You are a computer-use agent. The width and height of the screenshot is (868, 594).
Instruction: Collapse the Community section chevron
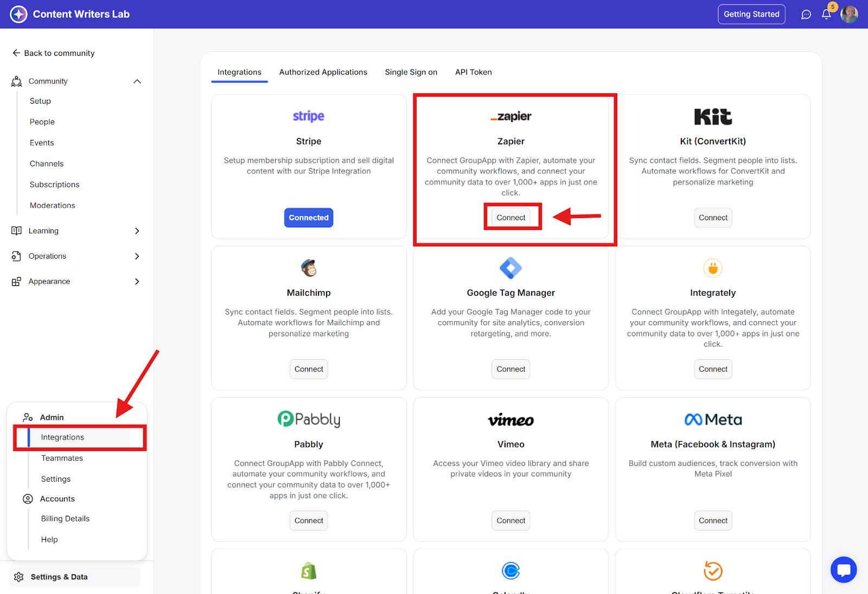click(x=137, y=81)
